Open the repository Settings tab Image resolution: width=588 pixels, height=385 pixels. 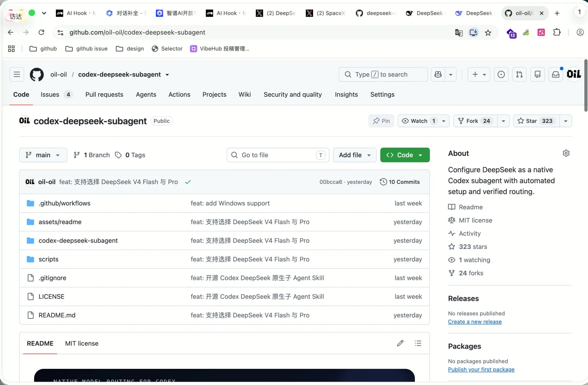click(382, 95)
